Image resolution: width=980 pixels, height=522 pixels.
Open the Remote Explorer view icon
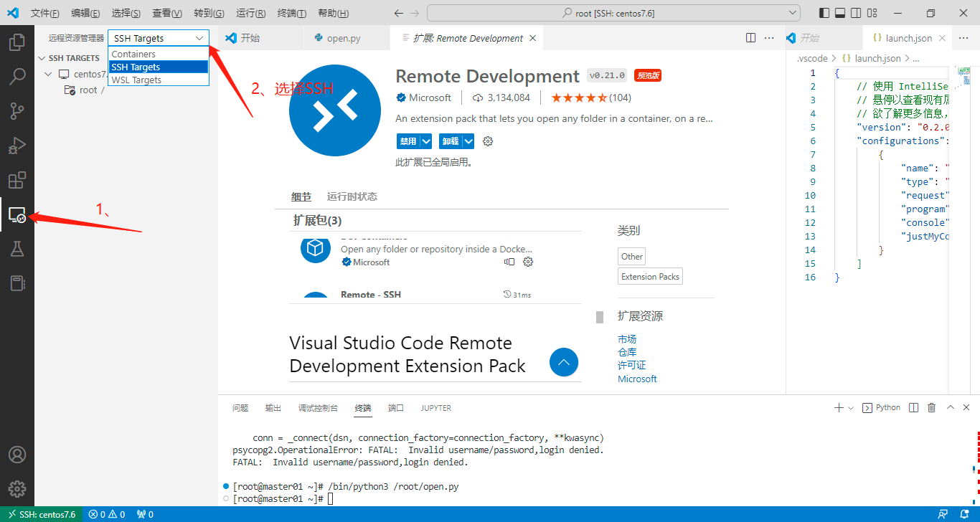[17, 214]
